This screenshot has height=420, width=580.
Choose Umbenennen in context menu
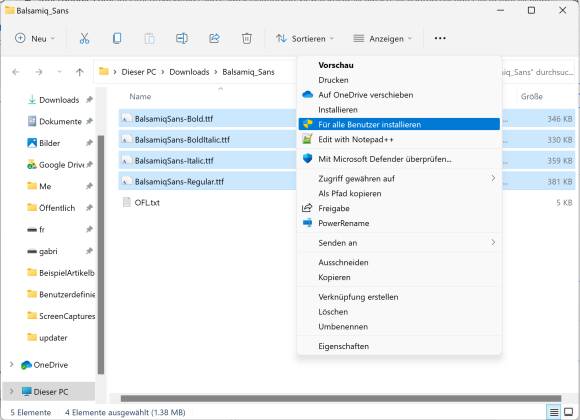[x=343, y=326]
